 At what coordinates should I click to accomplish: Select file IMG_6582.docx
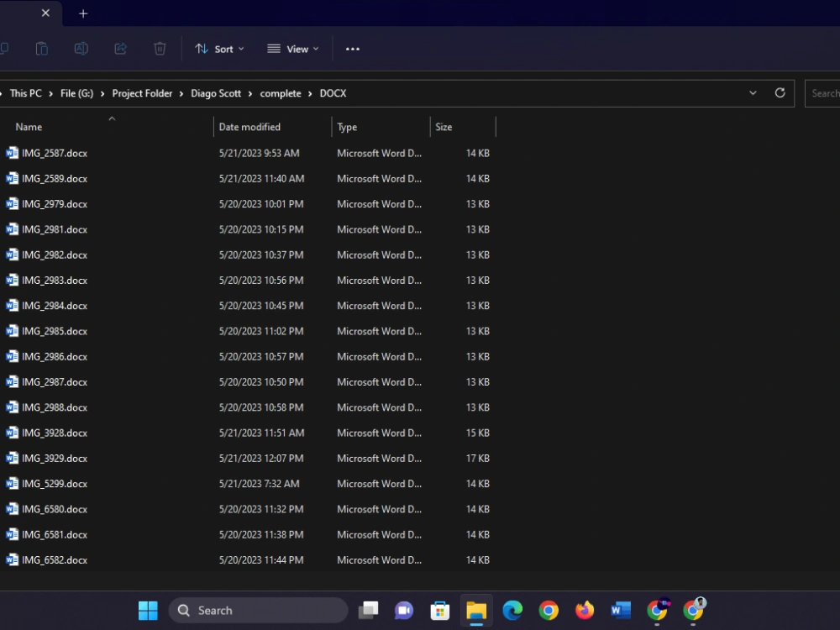(54, 560)
